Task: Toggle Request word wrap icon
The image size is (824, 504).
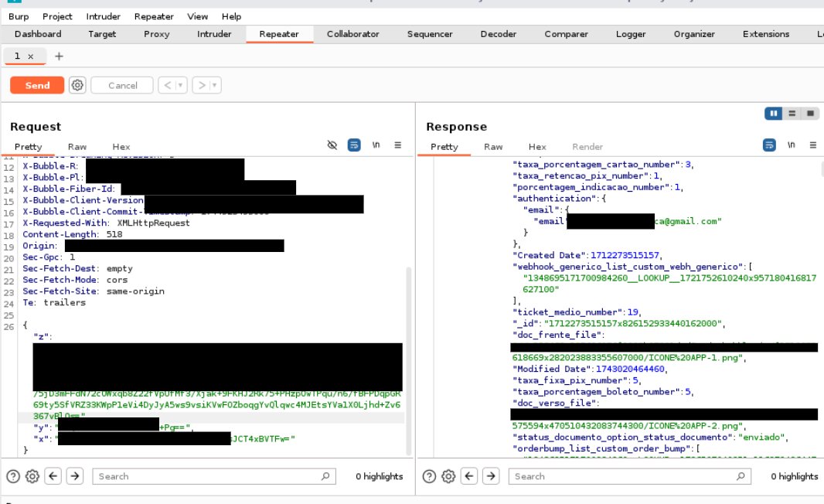Action: (354, 145)
